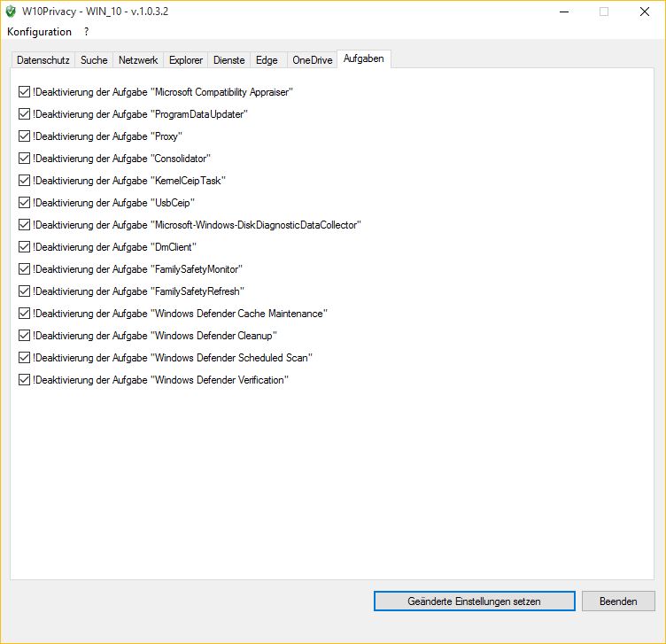The image size is (666, 644).
Task: Uncheck Windows Defender Scheduled Scan checkbox
Action: [x=24, y=357]
